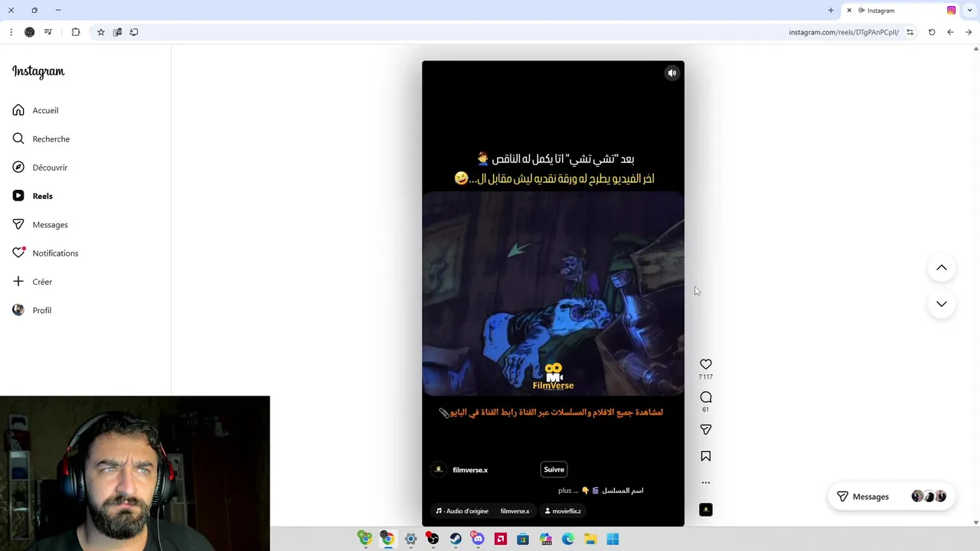The width and height of the screenshot is (980, 551).
Task: Click the instagram.com address bar URL
Action: pyautogui.click(x=844, y=32)
